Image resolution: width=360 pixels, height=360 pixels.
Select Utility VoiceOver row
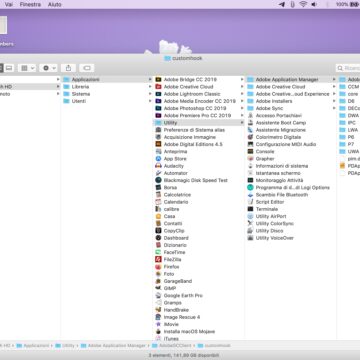click(291, 238)
